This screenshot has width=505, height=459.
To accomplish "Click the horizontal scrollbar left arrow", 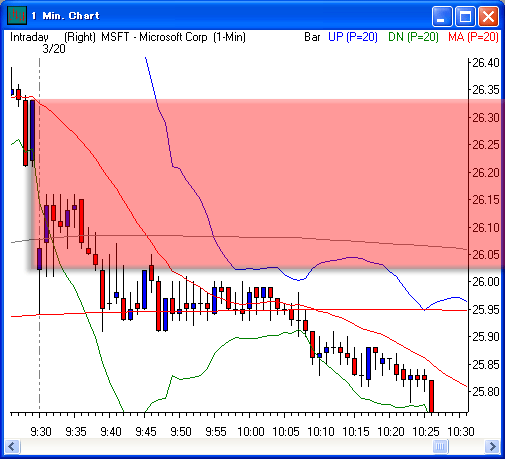I will (x=12, y=446).
